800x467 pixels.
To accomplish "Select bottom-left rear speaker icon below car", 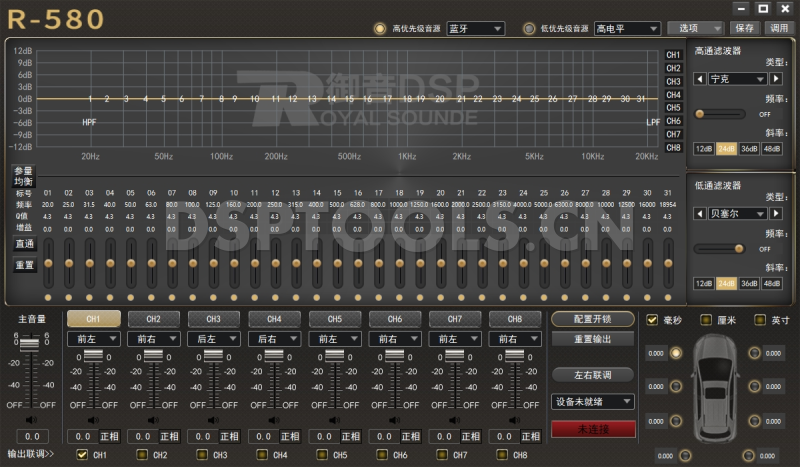I will tap(685, 456).
